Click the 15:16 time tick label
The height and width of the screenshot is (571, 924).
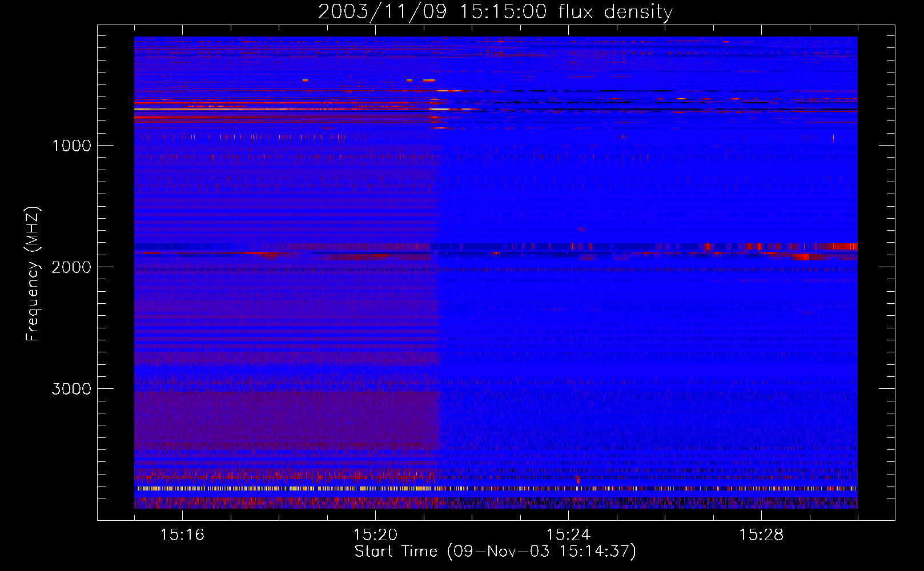182,534
